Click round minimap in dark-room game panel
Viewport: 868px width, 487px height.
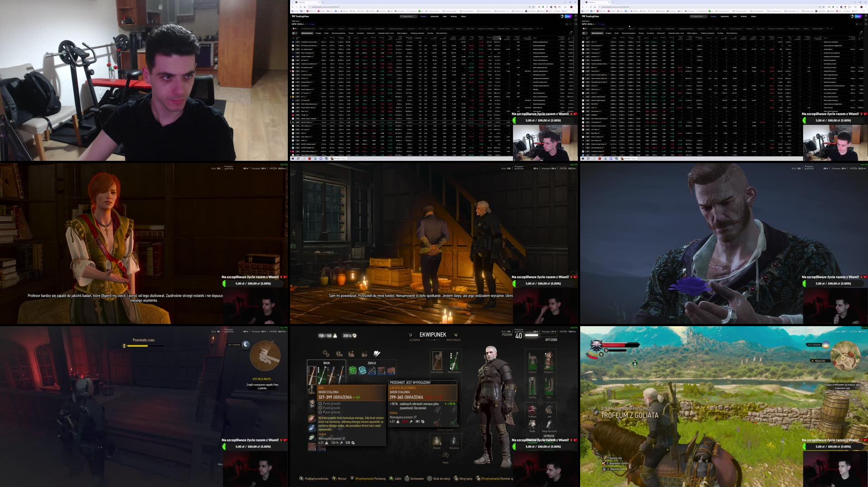[265, 356]
